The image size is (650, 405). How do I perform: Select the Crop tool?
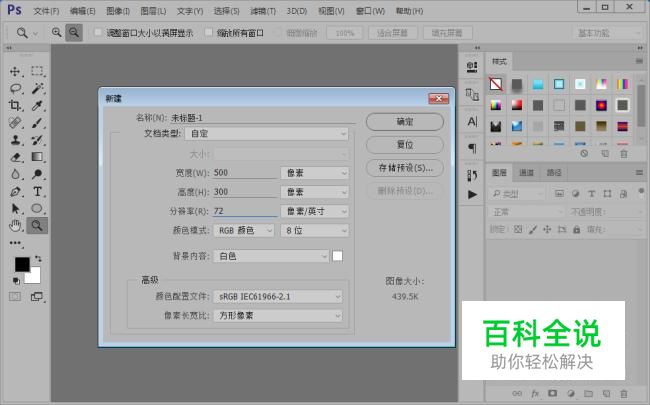coord(15,105)
